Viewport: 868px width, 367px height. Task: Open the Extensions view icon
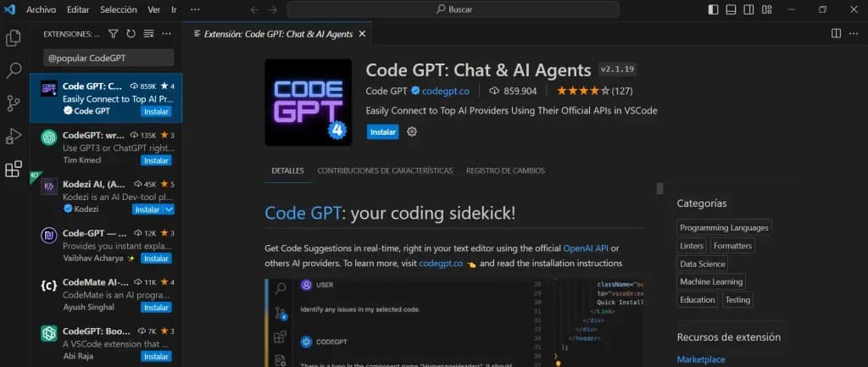14,169
